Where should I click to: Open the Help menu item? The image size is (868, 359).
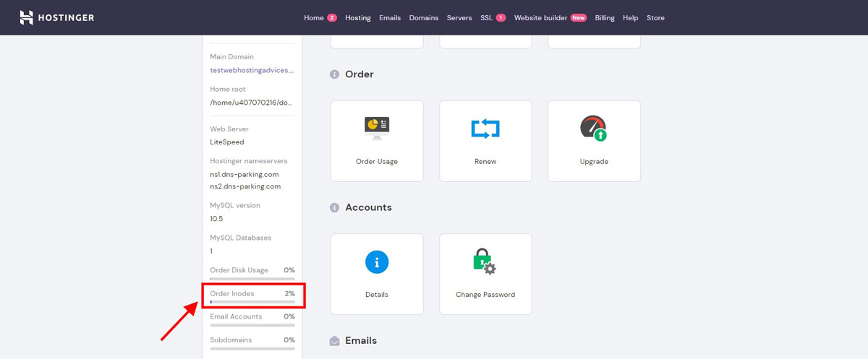pos(631,17)
